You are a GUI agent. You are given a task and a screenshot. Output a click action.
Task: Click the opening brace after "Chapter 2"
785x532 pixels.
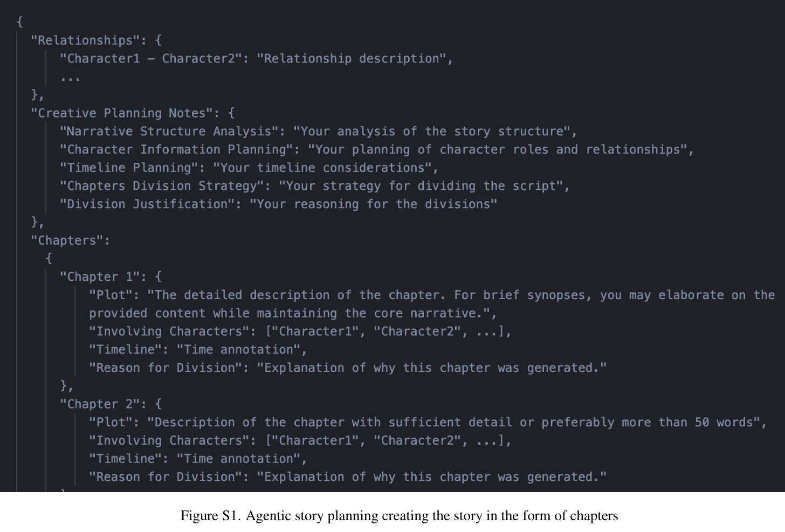[x=158, y=404]
